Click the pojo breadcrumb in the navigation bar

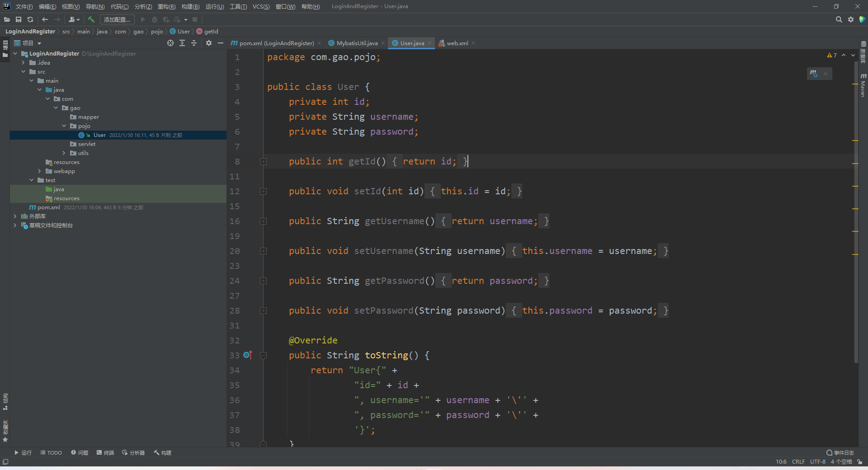tap(157, 31)
